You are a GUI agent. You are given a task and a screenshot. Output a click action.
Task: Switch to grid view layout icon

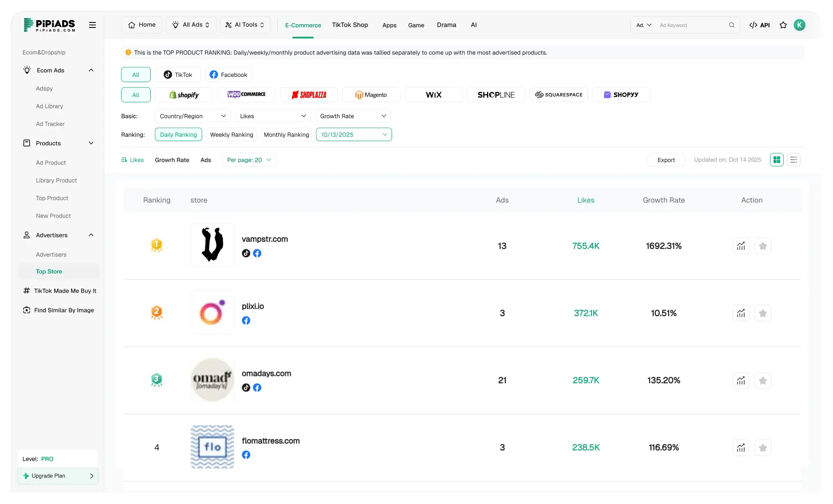776,160
